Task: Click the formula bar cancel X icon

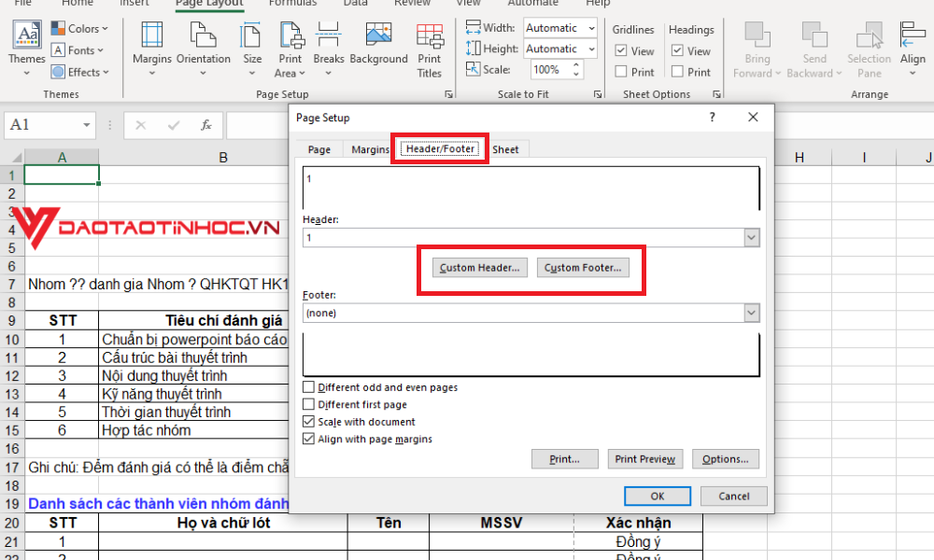Action: (141, 125)
